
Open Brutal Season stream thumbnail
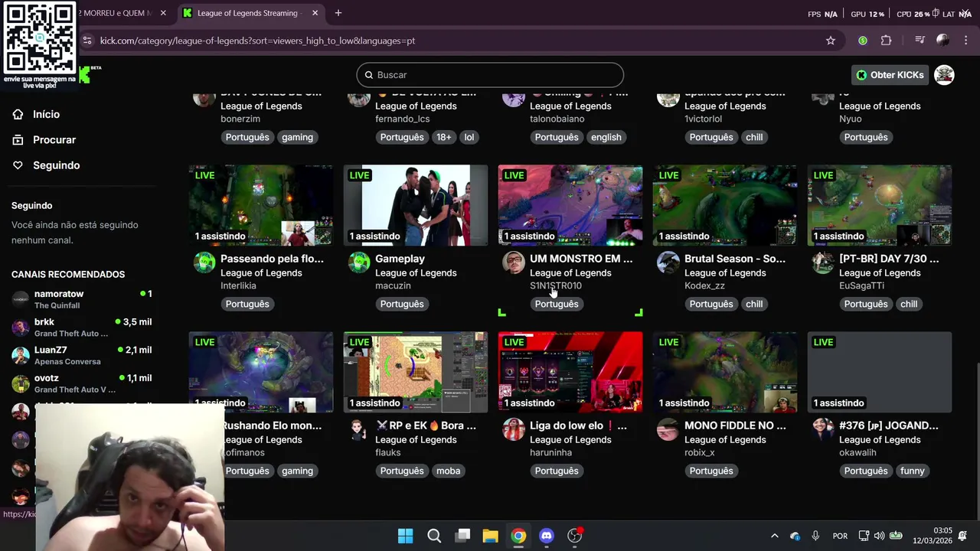point(725,205)
